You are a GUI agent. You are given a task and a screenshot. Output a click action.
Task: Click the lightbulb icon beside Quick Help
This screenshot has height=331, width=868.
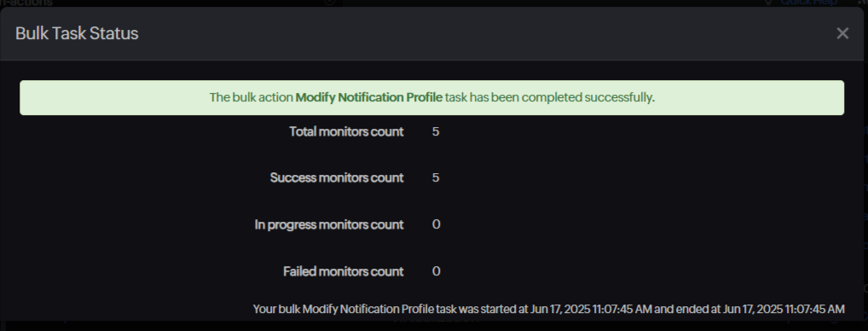point(768,3)
